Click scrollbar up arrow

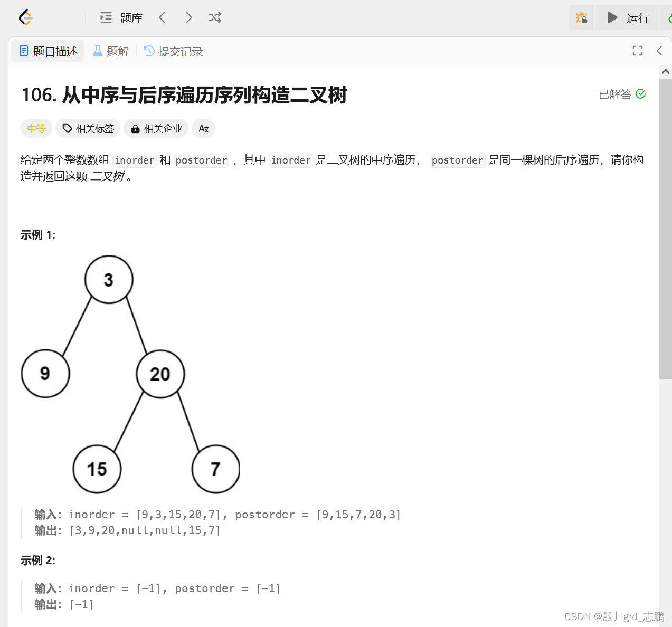(666, 71)
